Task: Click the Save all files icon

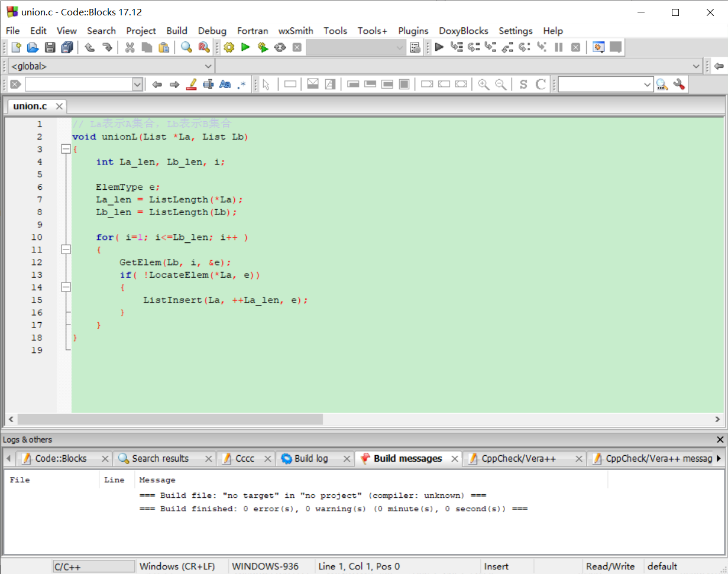Action: (x=67, y=47)
